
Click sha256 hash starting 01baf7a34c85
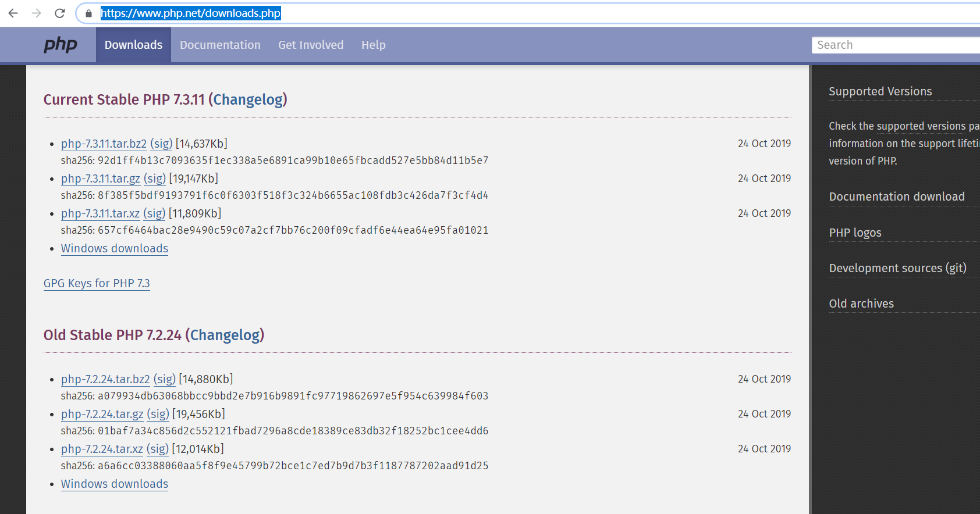tap(293, 431)
